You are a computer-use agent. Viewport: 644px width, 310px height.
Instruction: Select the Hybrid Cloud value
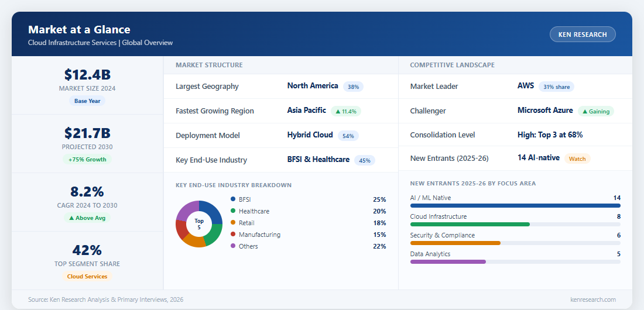pyautogui.click(x=310, y=135)
